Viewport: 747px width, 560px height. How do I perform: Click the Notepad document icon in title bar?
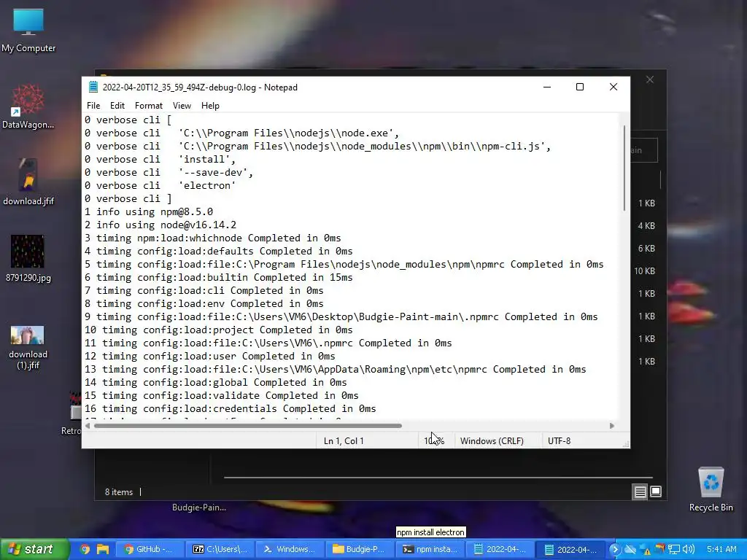pyautogui.click(x=93, y=87)
